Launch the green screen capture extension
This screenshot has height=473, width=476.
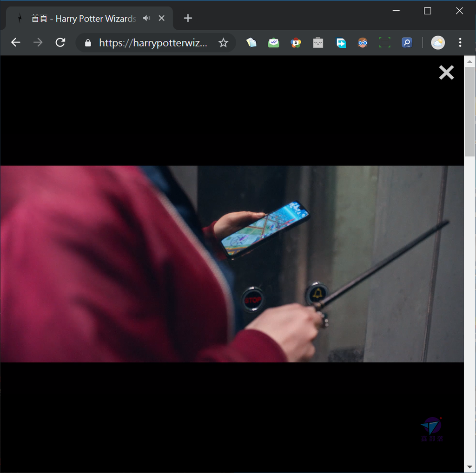(384, 43)
